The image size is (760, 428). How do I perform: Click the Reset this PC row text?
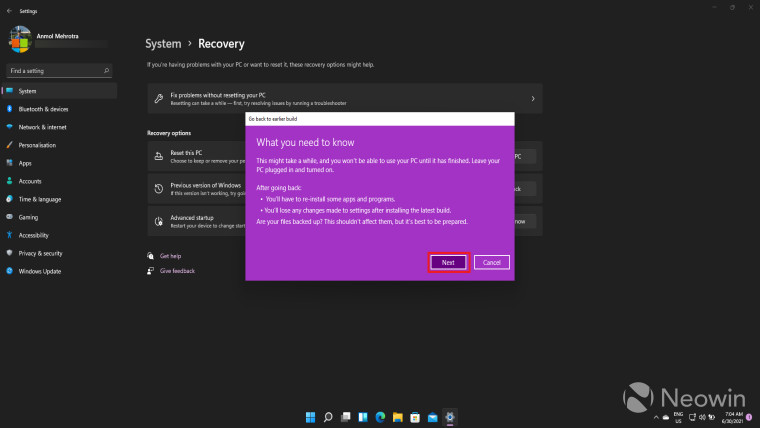click(186, 153)
